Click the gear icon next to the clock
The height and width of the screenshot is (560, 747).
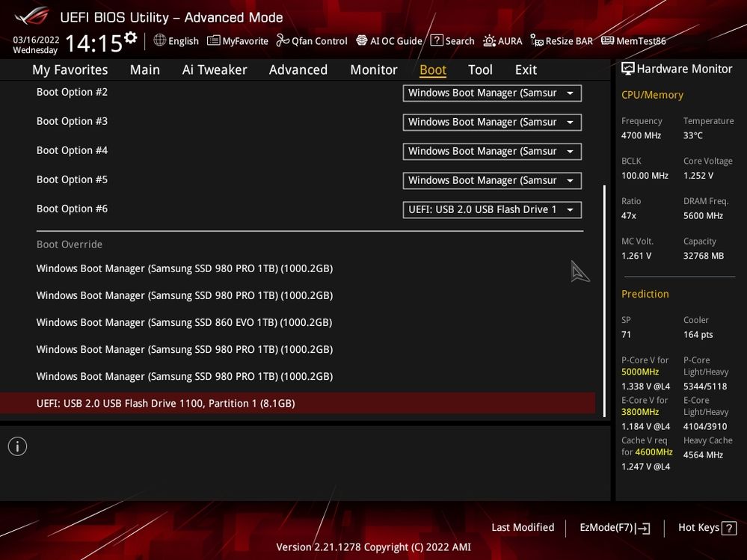(x=130, y=37)
